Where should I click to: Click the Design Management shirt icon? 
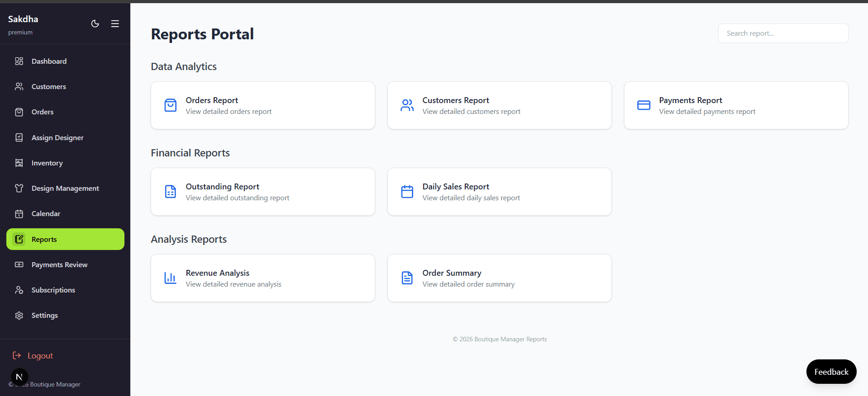19,188
